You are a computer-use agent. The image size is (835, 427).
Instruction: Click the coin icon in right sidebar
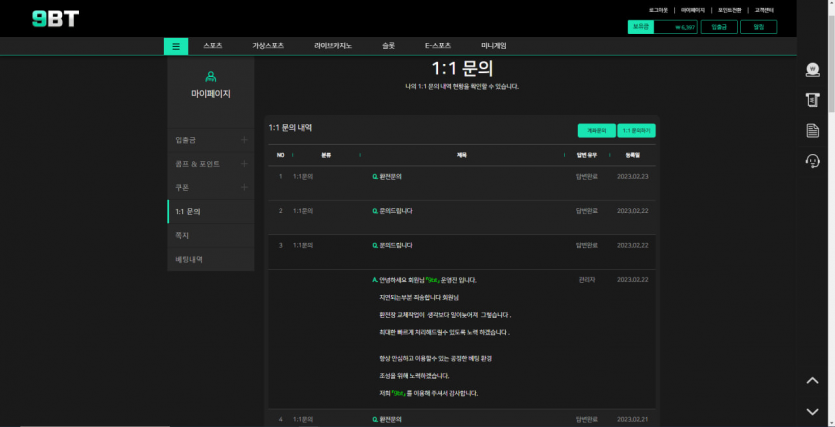tap(813, 69)
